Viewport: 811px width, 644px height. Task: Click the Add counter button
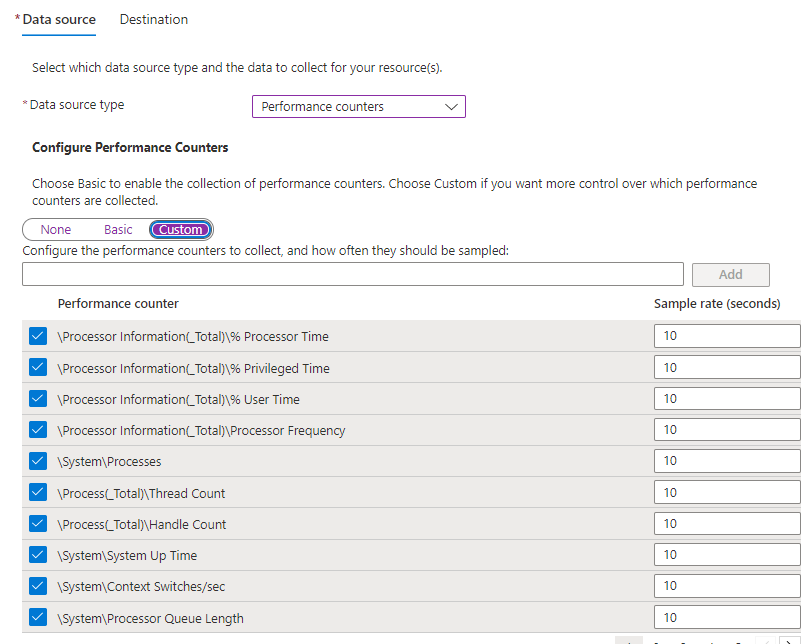point(730,275)
